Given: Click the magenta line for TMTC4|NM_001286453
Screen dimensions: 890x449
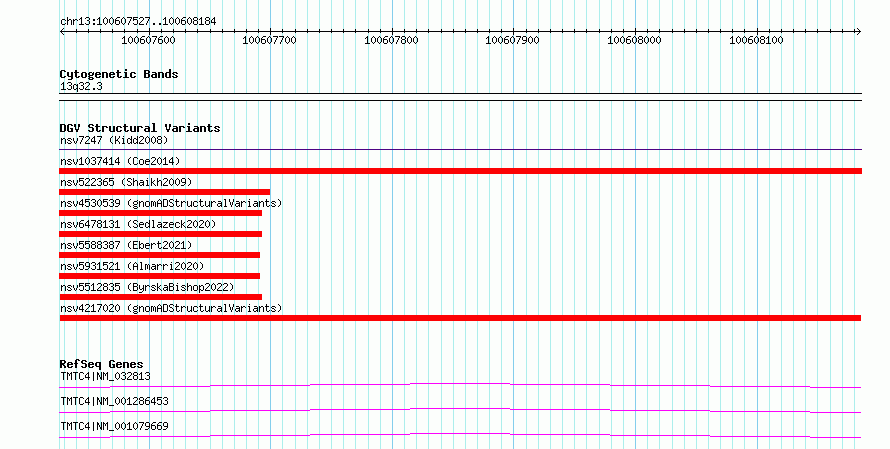Looking at the screenshot, I should pyautogui.click(x=460, y=411).
